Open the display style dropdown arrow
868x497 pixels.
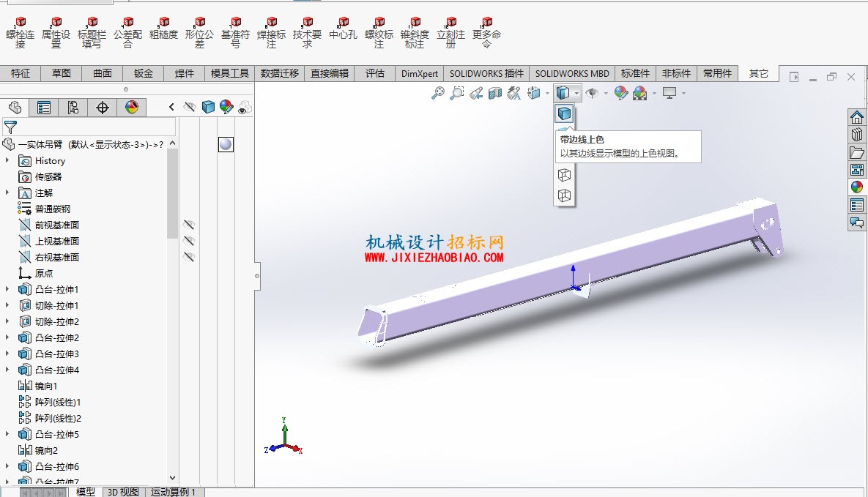pos(576,94)
